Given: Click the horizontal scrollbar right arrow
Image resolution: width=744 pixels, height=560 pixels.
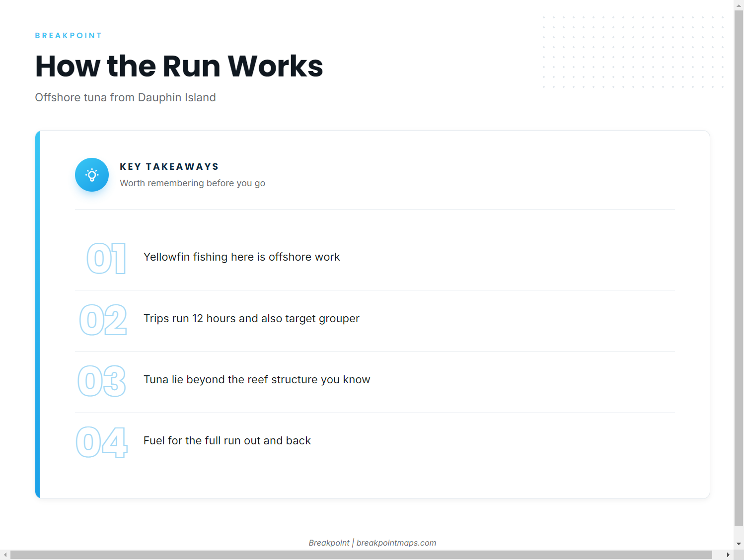Looking at the screenshot, I should [x=729, y=555].
